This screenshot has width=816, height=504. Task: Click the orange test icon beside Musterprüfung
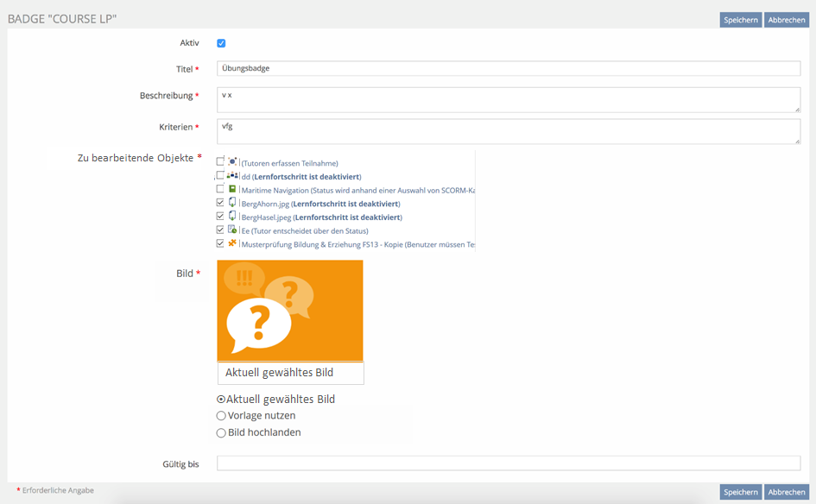[232, 244]
